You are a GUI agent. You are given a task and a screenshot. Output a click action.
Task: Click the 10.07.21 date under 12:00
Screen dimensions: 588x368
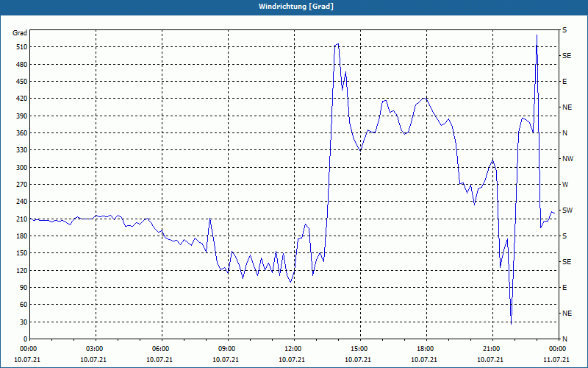(292, 360)
